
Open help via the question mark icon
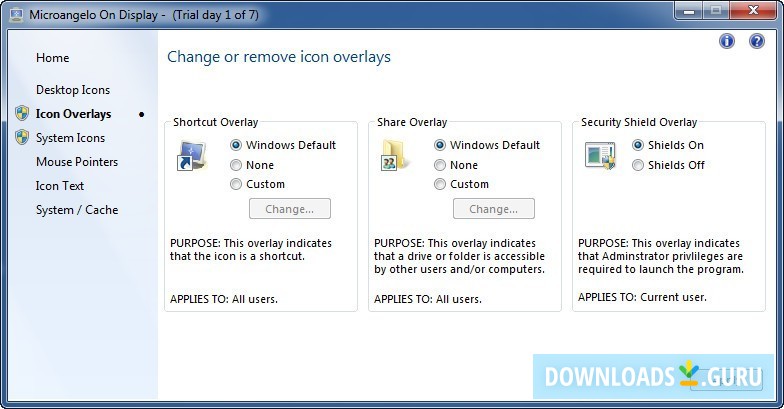click(756, 41)
